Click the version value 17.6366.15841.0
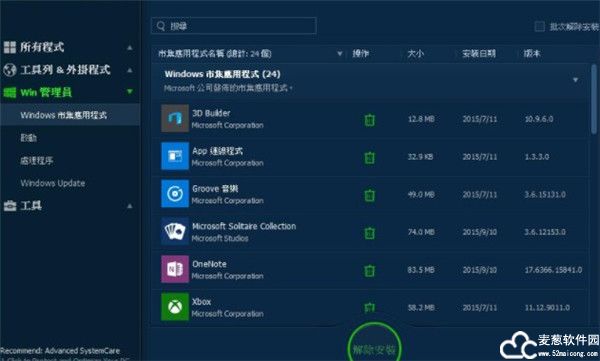600x361 pixels. pyautogui.click(x=553, y=270)
